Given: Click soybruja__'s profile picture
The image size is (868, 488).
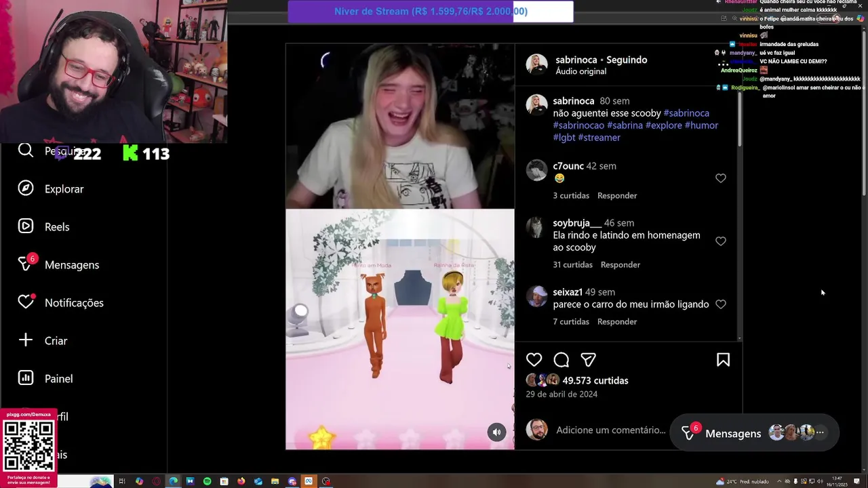Looking at the screenshot, I should pyautogui.click(x=536, y=227).
